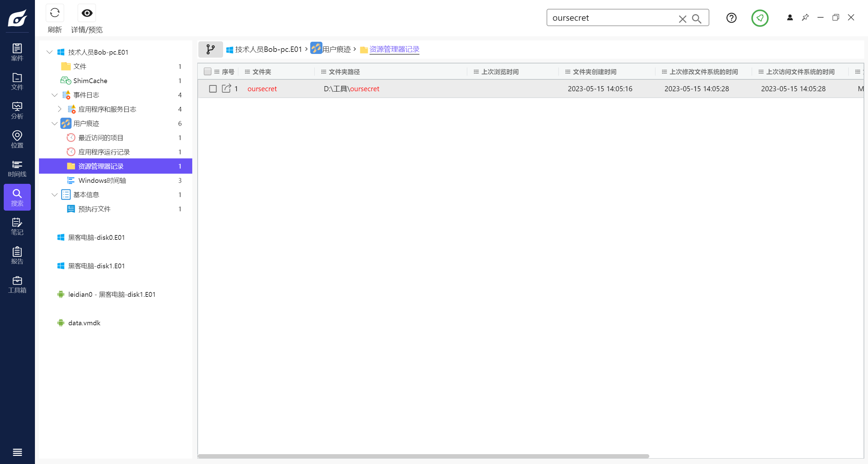The image size is (868, 464).
Task: Collapse the 用户痕迹 tree node
Action: click(55, 123)
